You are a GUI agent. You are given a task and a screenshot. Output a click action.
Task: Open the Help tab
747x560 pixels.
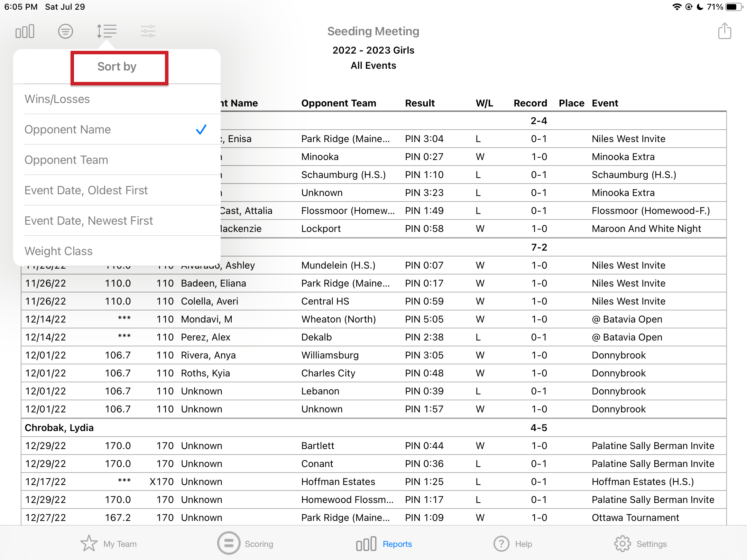pyautogui.click(x=513, y=544)
